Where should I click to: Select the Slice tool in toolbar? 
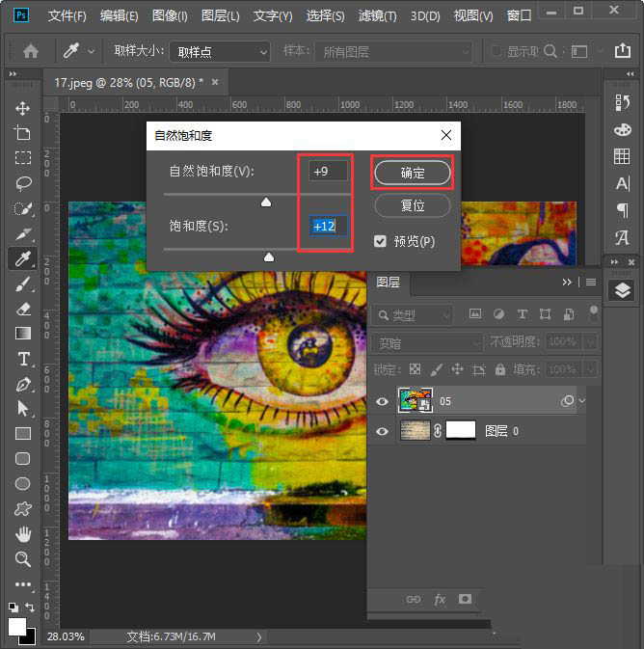pos(23,234)
